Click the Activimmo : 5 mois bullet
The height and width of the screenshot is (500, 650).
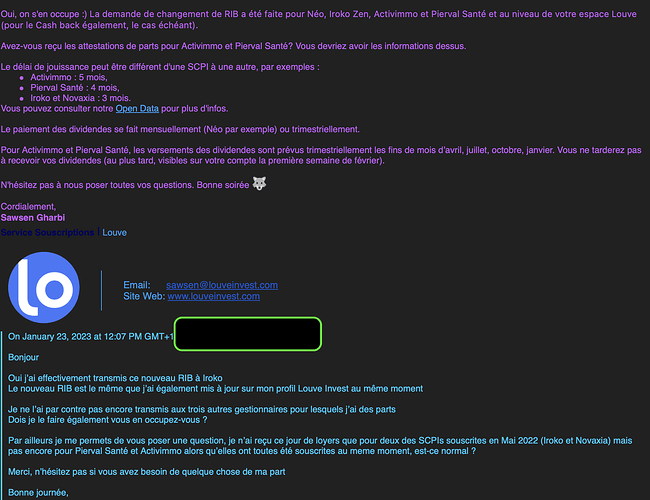click(x=69, y=78)
